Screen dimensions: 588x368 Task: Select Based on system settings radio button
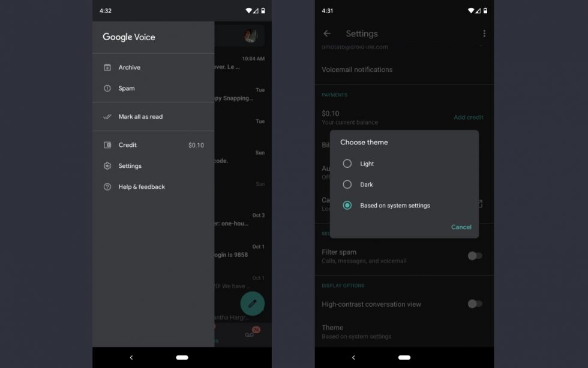pyautogui.click(x=347, y=206)
